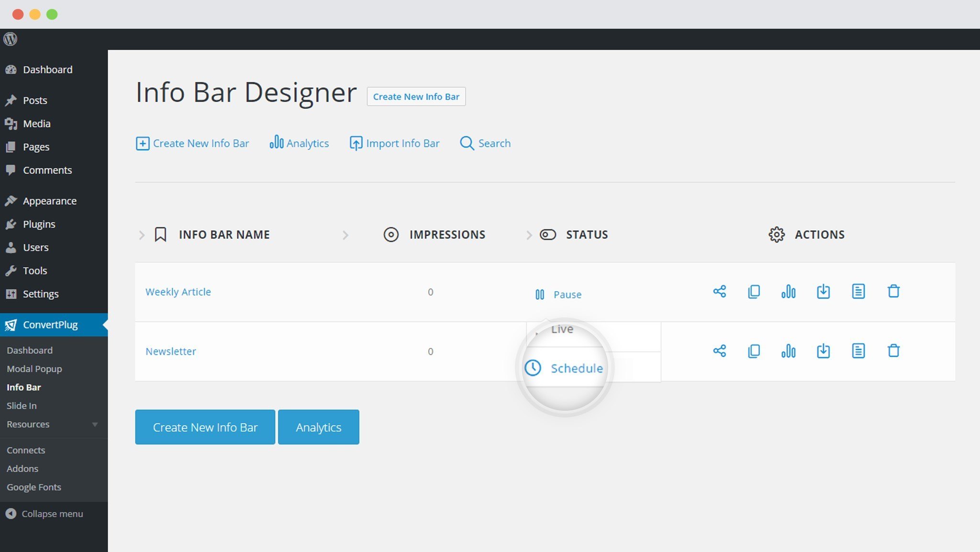Open Appearance settings menu
The width and height of the screenshot is (980, 552).
[x=50, y=201]
